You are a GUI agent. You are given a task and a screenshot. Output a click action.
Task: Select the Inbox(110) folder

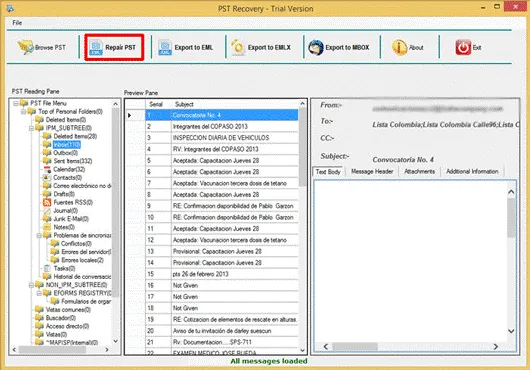point(67,145)
